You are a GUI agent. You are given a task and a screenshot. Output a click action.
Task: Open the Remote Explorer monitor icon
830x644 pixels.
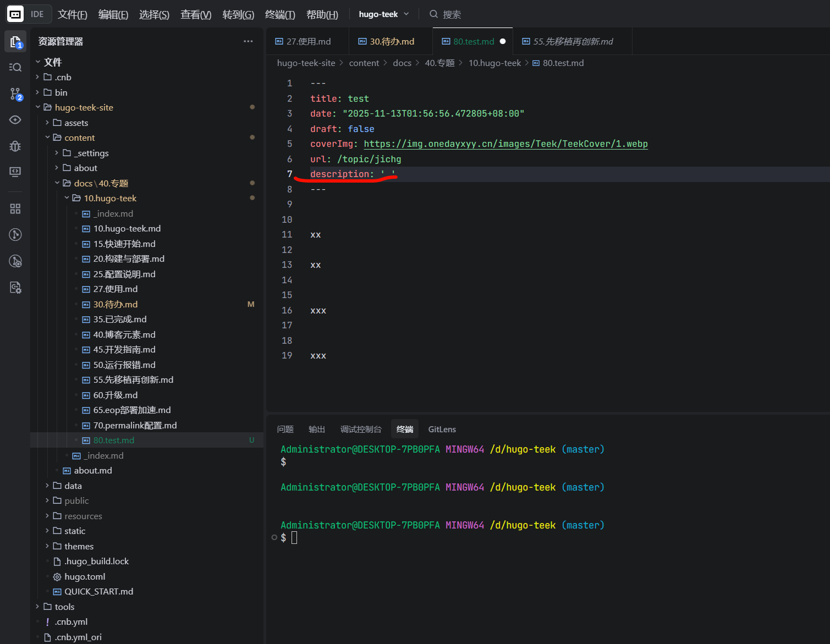(15, 172)
